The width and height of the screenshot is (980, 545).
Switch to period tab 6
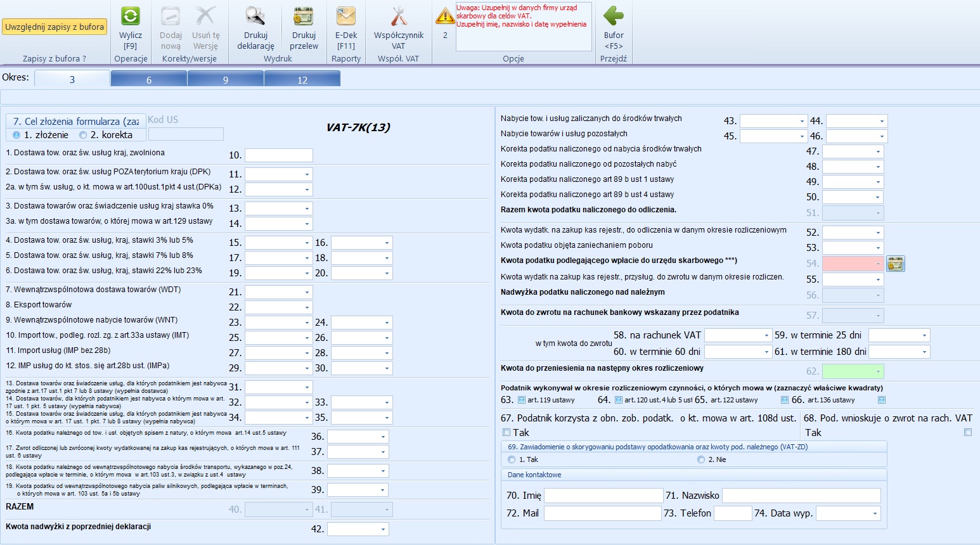tap(149, 79)
